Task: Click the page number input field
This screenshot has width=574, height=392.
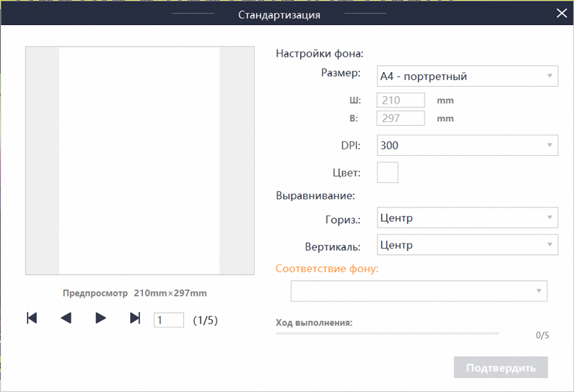Action: [x=169, y=320]
